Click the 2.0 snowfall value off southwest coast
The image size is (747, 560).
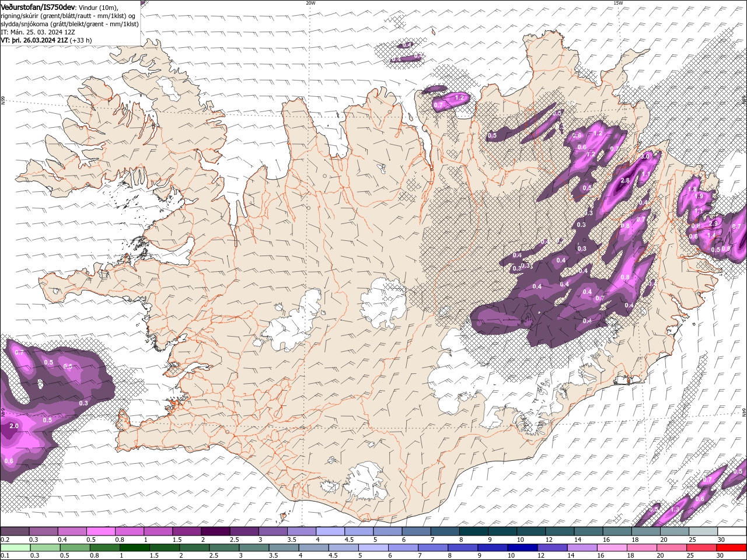click(x=15, y=426)
